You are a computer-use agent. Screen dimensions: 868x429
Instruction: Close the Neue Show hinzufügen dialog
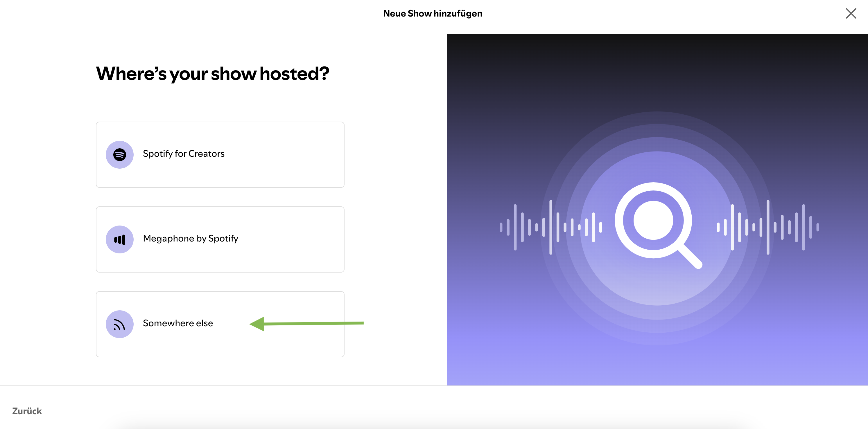click(x=851, y=13)
